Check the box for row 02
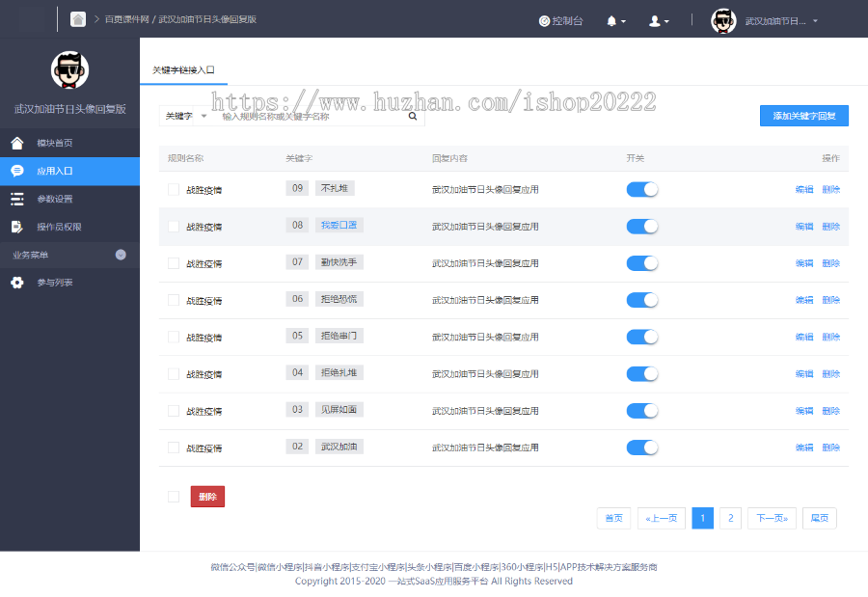The height and width of the screenshot is (597, 868). click(174, 448)
